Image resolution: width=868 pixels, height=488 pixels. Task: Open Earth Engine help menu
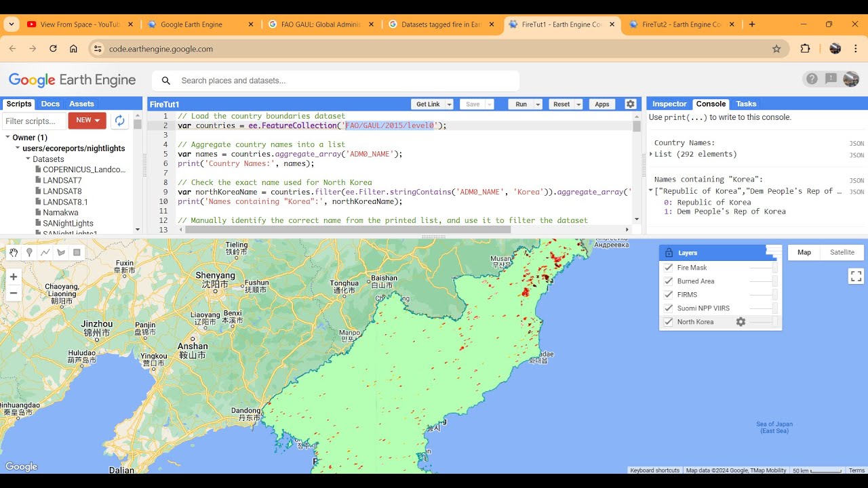tap(812, 79)
